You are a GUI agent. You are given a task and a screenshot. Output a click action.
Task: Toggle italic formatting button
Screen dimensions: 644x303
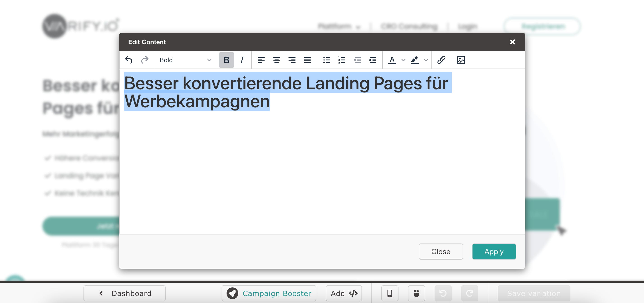242,60
